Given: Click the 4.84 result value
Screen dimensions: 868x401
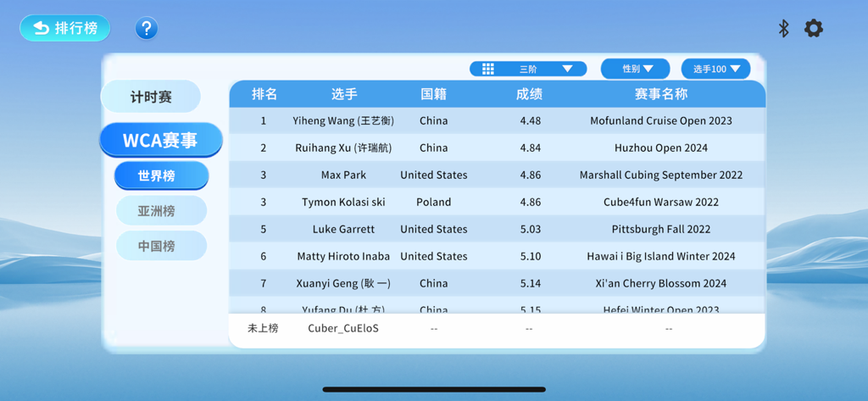Looking at the screenshot, I should click(531, 148).
